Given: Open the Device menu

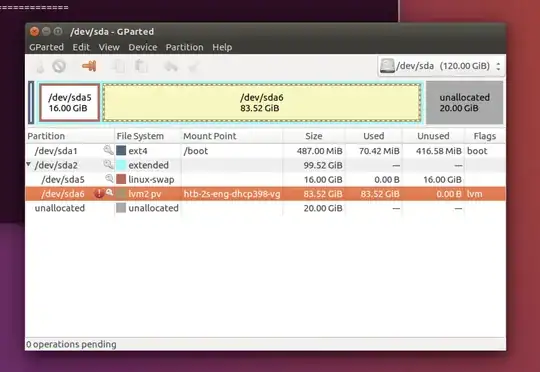Looking at the screenshot, I should tap(143, 47).
